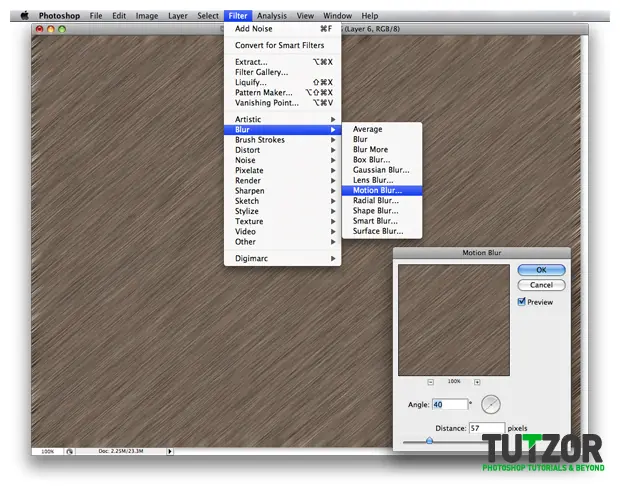
Task: Open the Window menu
Action: tap(338, 16)
